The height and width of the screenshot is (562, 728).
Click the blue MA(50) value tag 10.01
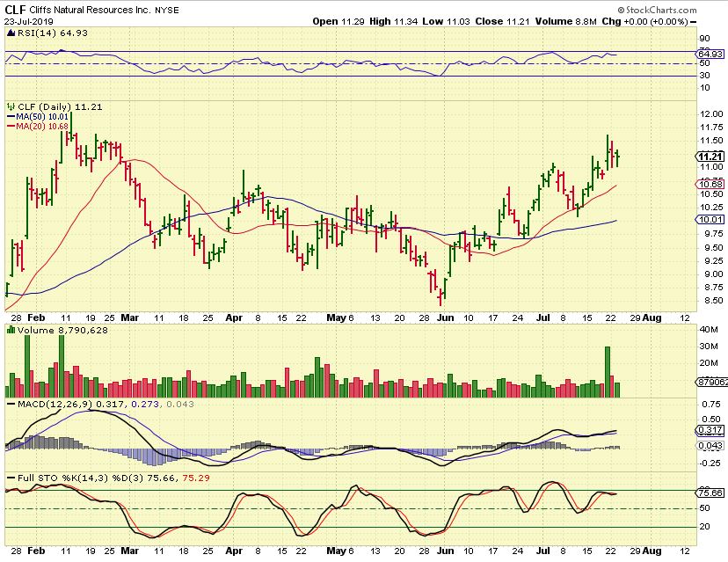(x=710, y=219)
